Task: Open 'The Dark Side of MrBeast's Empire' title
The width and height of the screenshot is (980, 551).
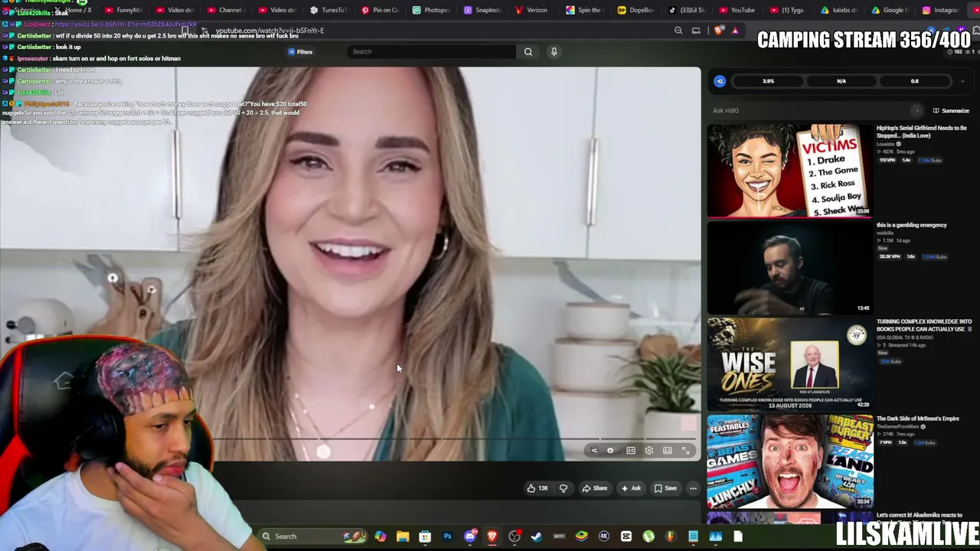Action: (x=917, y=419)
